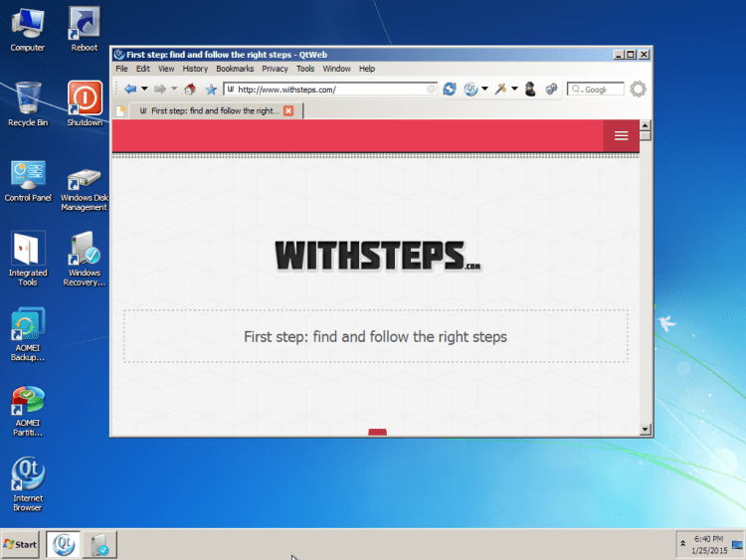The image size is (746, 560).
Task: Click the Start button
Action: [20, 544]
